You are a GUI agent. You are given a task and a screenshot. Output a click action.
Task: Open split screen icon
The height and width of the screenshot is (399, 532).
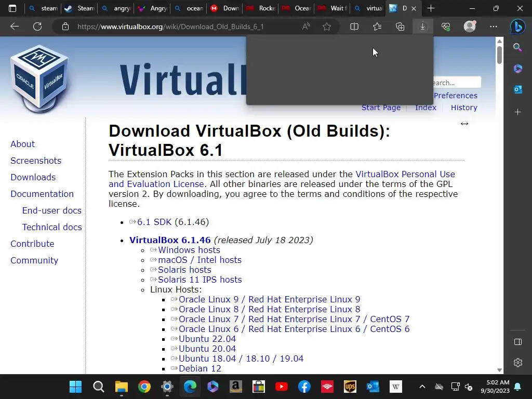354,26
